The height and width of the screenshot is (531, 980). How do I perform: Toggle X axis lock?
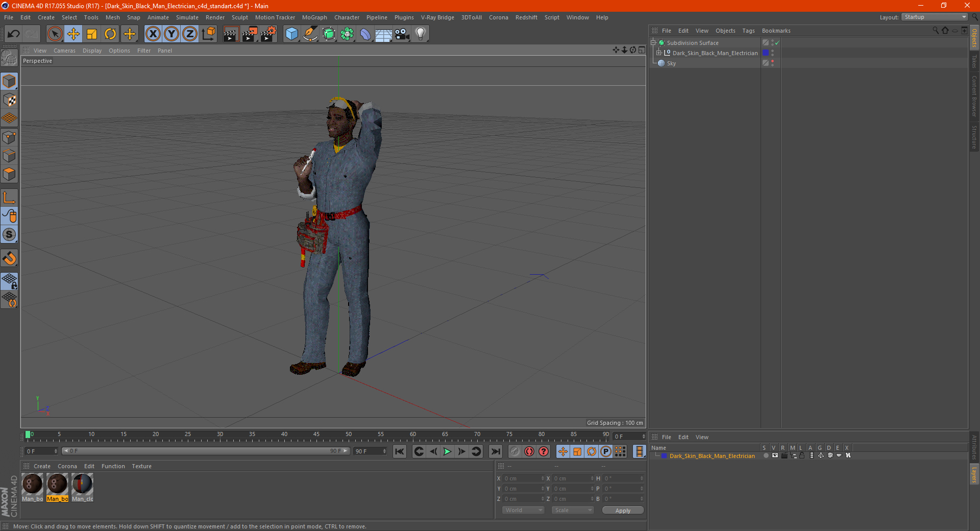point(153,34)
